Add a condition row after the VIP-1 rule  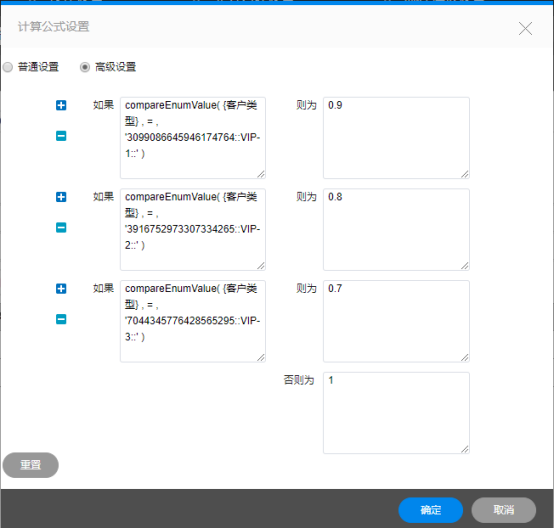pos(61,105)
